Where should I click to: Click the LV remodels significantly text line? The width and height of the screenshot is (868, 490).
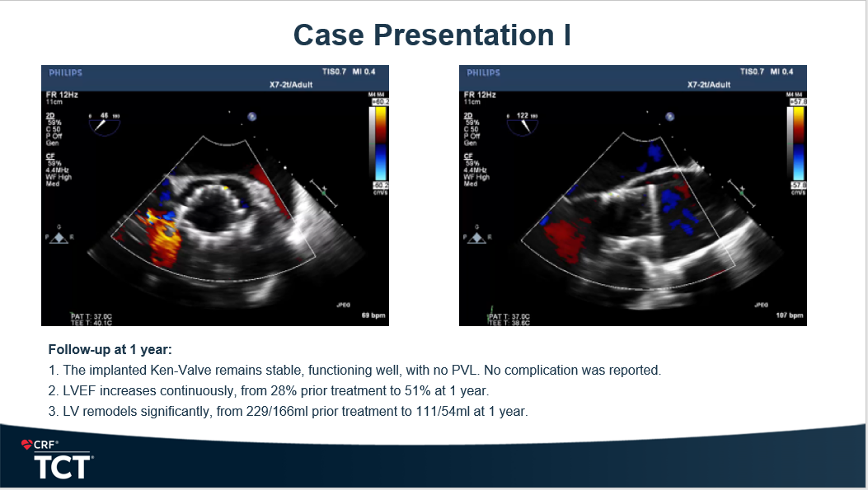click(x=288, y=411)
